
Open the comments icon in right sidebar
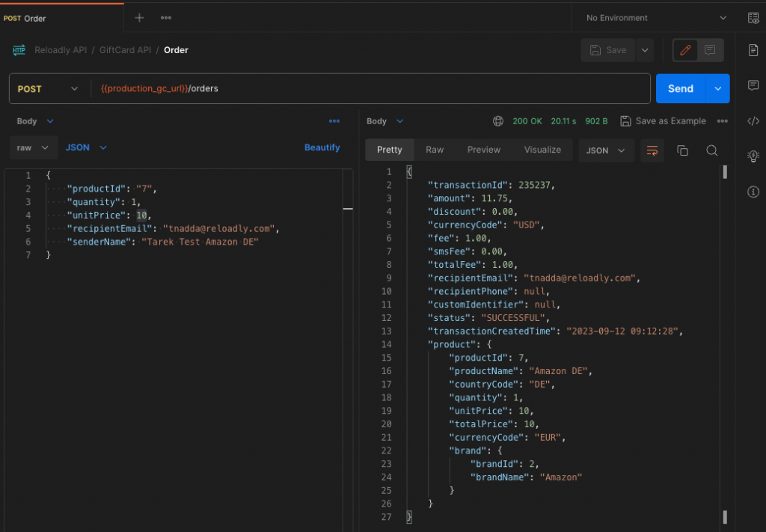[x=753, y=85]
